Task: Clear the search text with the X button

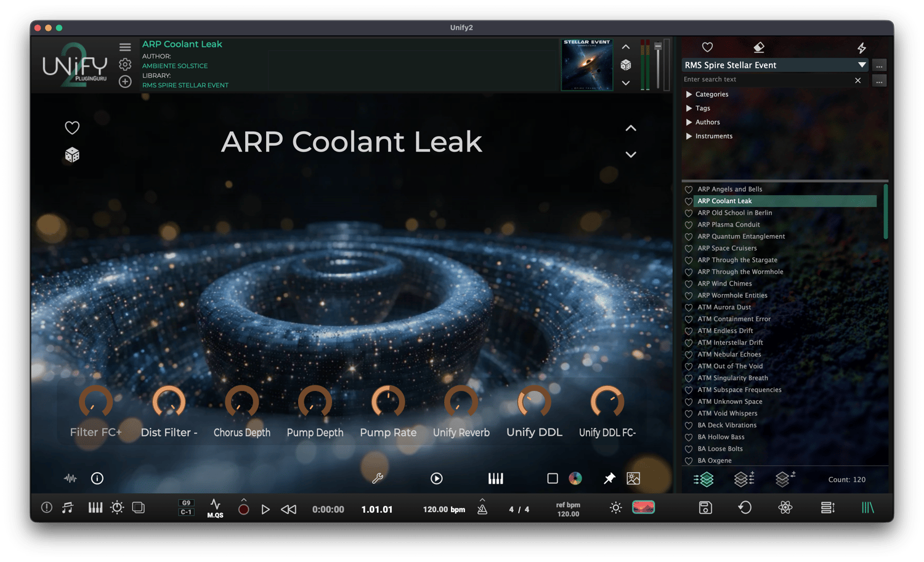Action: (857, 80)
